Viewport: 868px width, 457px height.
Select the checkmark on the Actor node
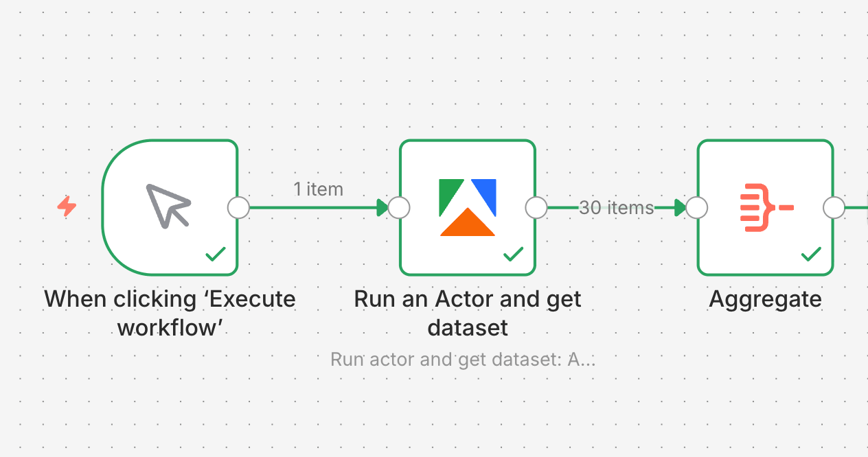[x=512, y=254]
